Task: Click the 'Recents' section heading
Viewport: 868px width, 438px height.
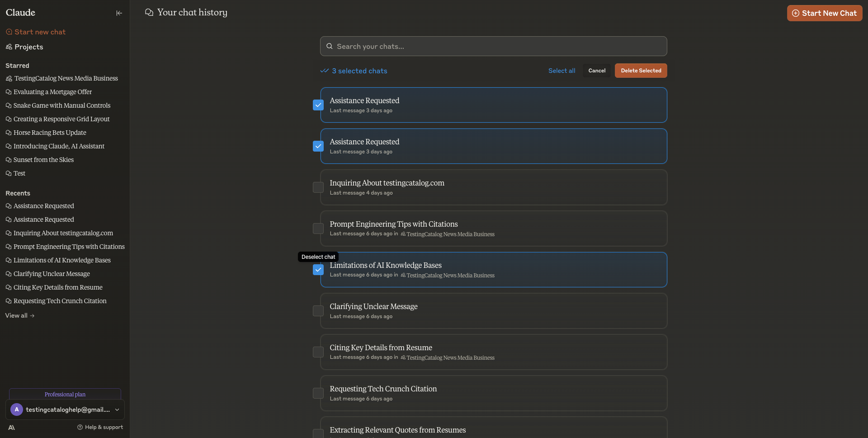Action: pyautogui.click(x=18, y=193)
